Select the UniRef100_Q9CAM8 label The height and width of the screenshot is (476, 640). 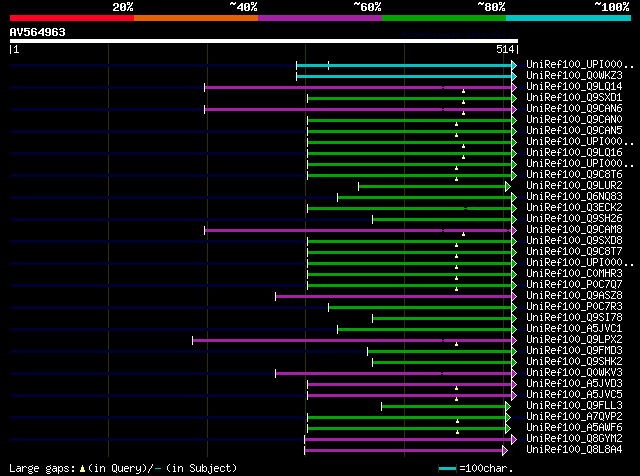pyautogui.click(x=574, y=230)
